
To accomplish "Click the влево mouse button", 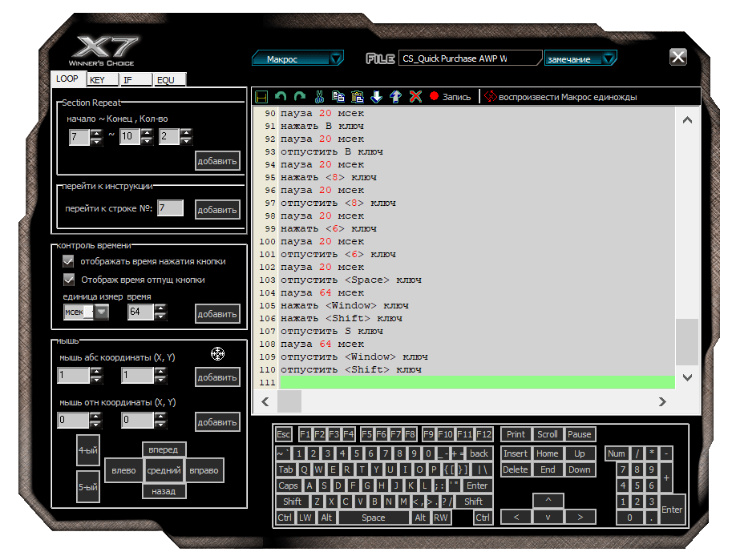I will (x=123, y=470).
